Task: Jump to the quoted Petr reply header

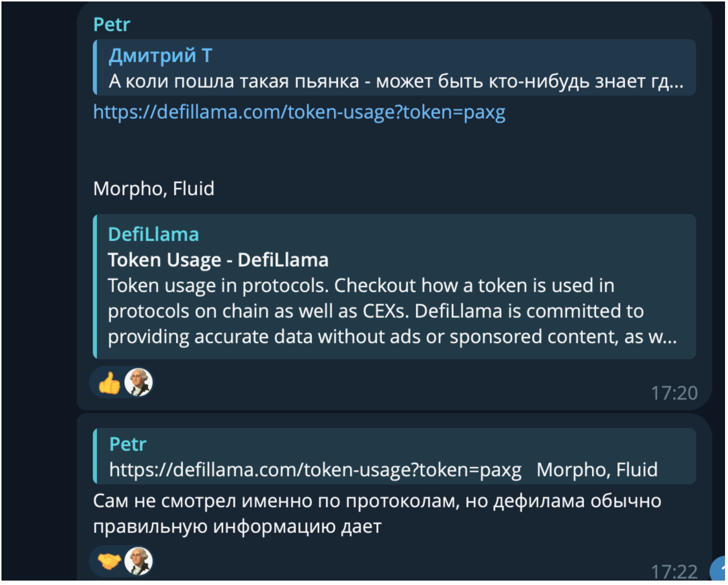Action: (128, 444)
